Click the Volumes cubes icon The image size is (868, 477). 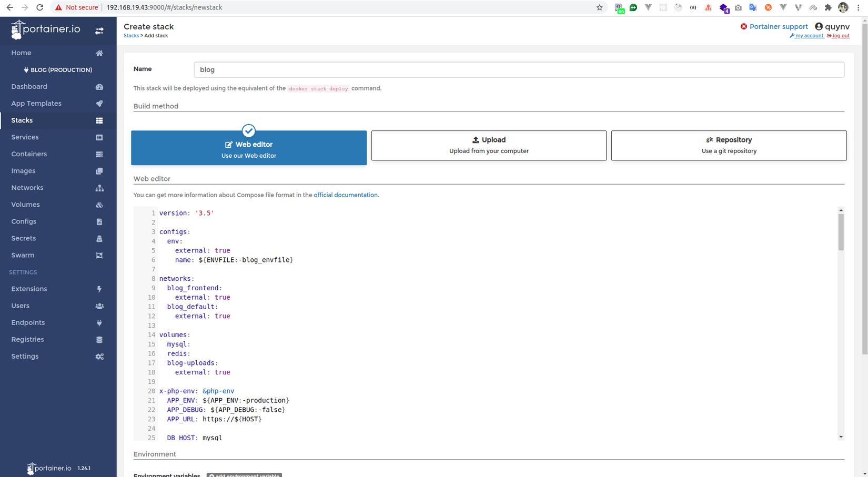click(x=99, y=205)
